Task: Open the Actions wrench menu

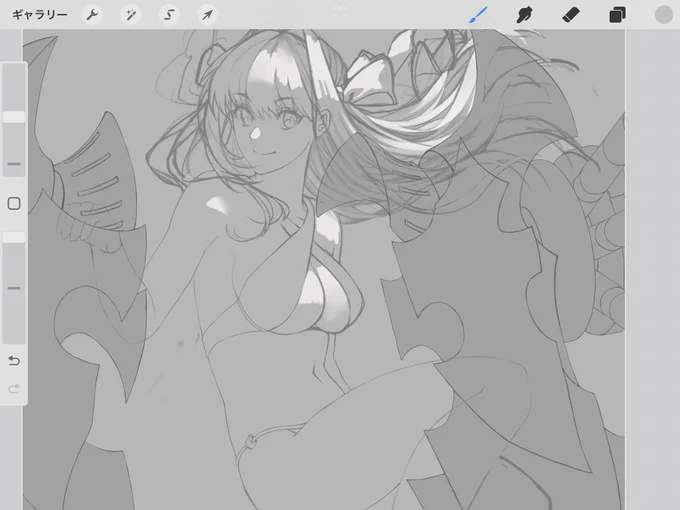Action: pos(92,15)
